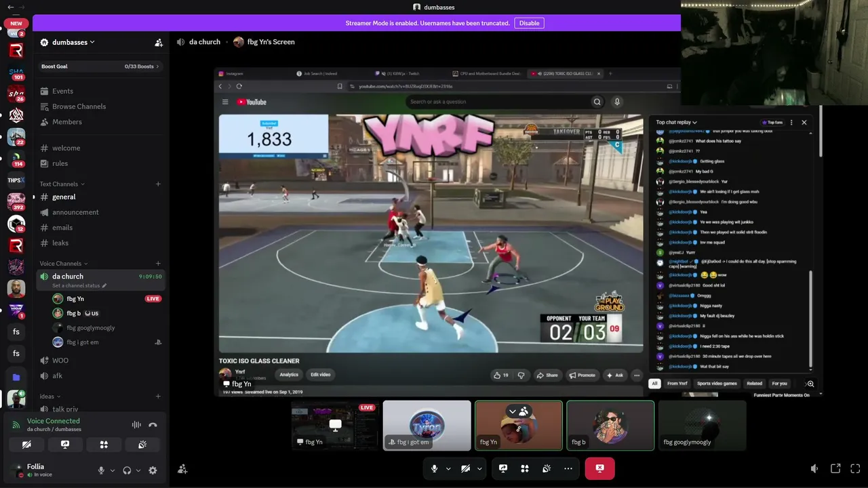Image resolution: width=868 pixels, height=488 pixels.
Task: Open microphone options arrow in call bar
Action: click(x=448, y=468)
